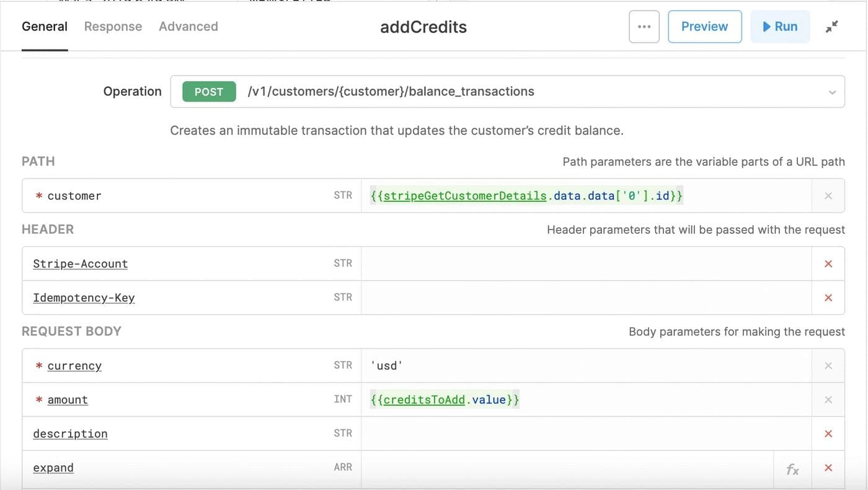Click the three-dots more options button
The image size is (868, 490).
pos(644,27)
